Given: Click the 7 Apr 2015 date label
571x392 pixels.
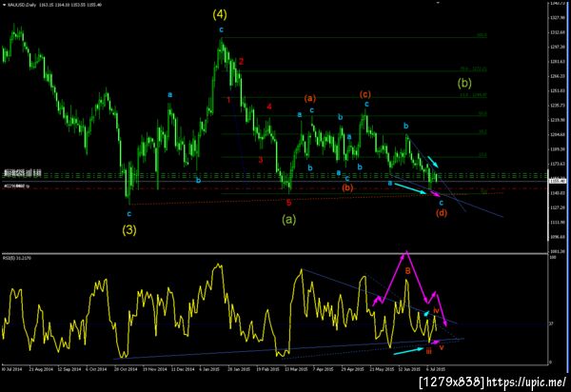Looking at the screenshot, I should [x=324, y=369].
